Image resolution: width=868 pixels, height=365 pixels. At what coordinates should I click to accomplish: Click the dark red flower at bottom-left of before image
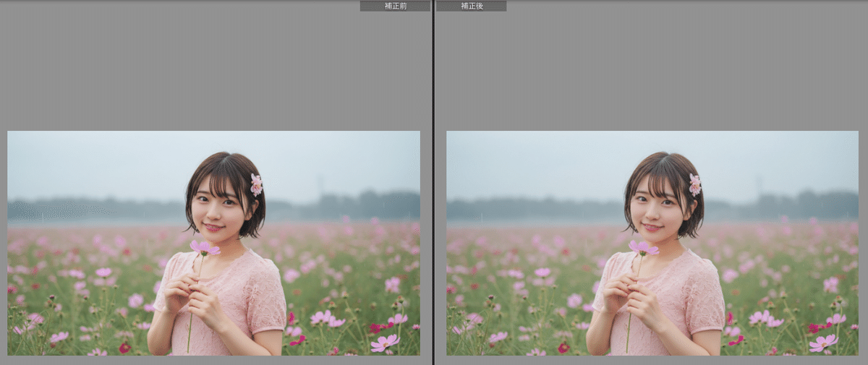pyautogui.click(x=124, y=348)
